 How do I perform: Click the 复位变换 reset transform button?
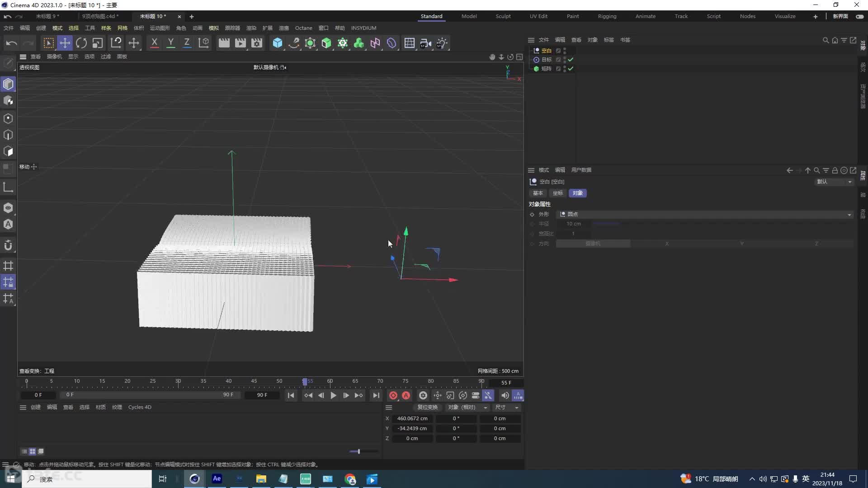[x=427, y=407]
